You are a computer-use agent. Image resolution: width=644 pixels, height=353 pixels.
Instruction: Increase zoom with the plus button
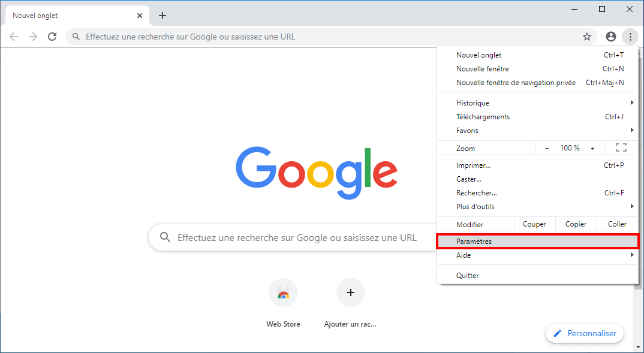(592, 148)
